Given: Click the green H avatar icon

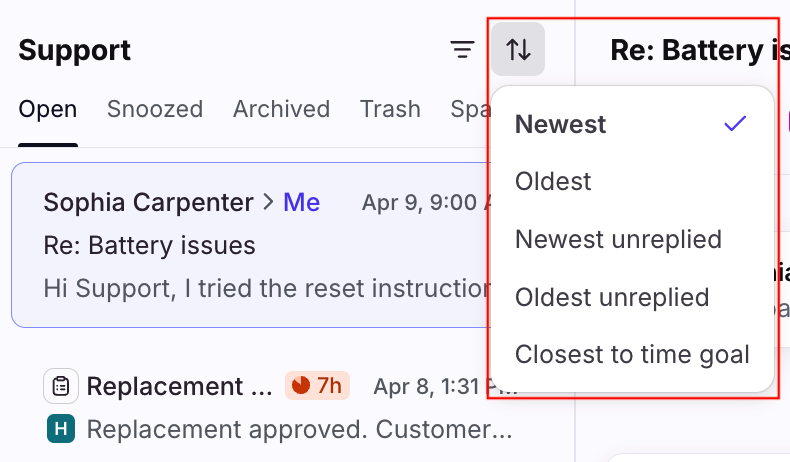Looking at the screenshot, I should [61, 430].
